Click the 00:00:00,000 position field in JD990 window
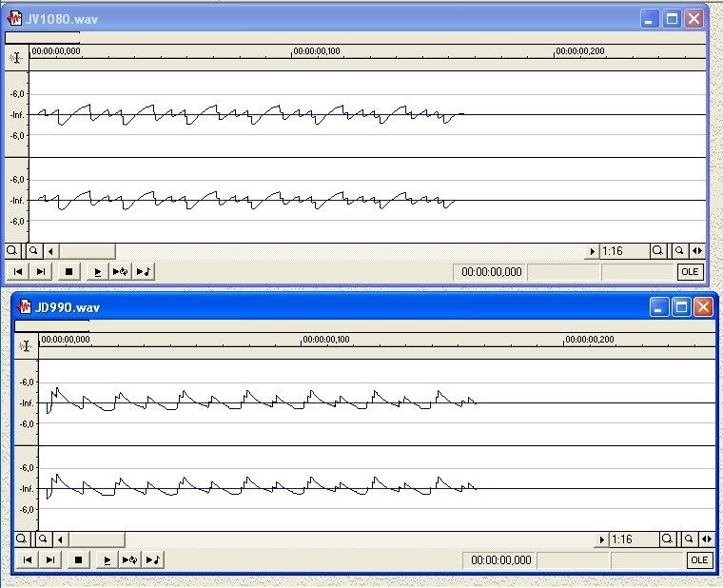 (x=499, y=559)
